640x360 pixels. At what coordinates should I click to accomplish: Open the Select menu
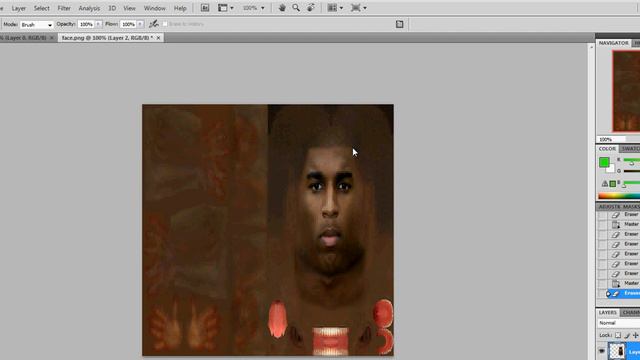tap(41, 8)
